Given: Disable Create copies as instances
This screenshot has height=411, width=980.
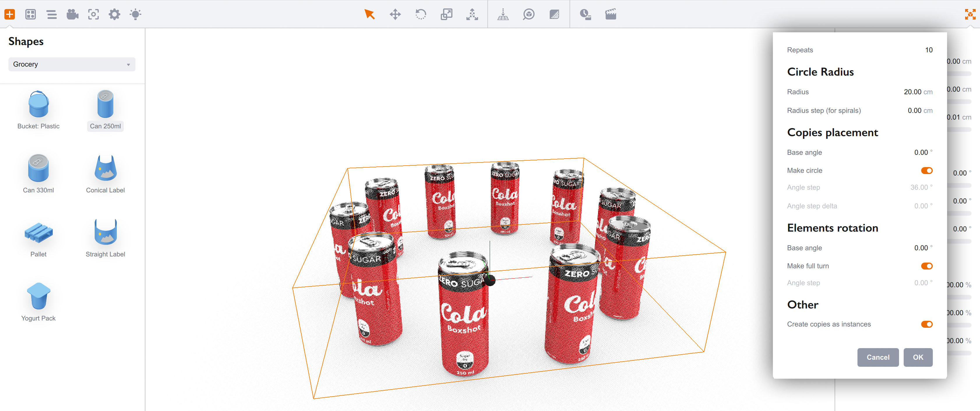Looking at the screenshot, I should click(x=927, y=324).
